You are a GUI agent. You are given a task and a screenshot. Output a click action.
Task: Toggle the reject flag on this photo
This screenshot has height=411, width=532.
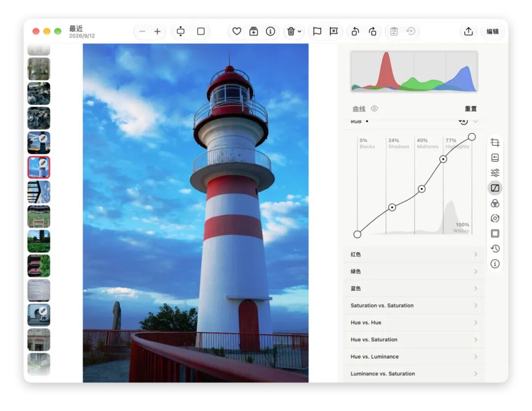pyautogui.click(x=334, y=32)
